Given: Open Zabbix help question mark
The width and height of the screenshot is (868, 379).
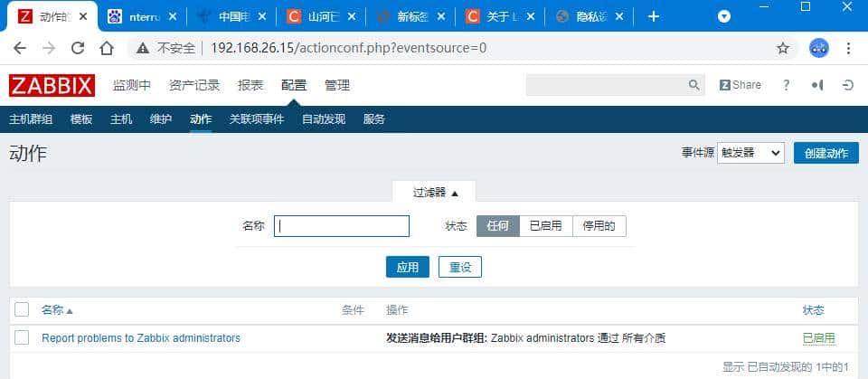Looking at the screenshot, I should point(786,85).
